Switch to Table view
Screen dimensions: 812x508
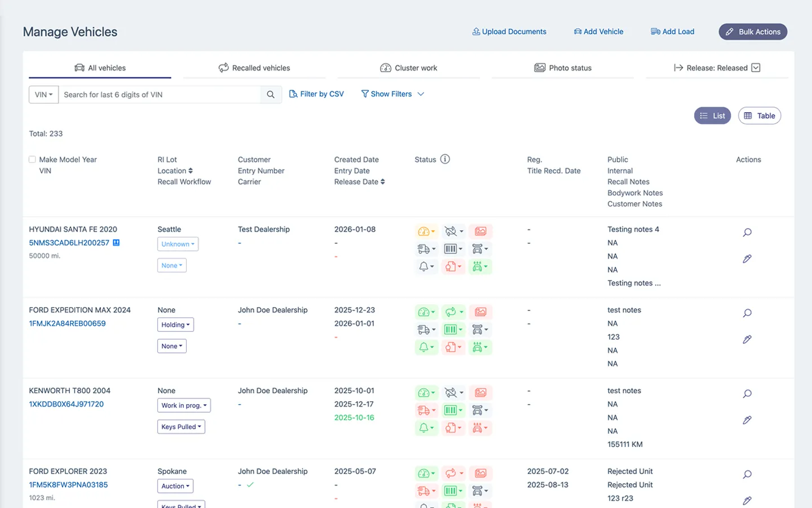click(759, 116)
